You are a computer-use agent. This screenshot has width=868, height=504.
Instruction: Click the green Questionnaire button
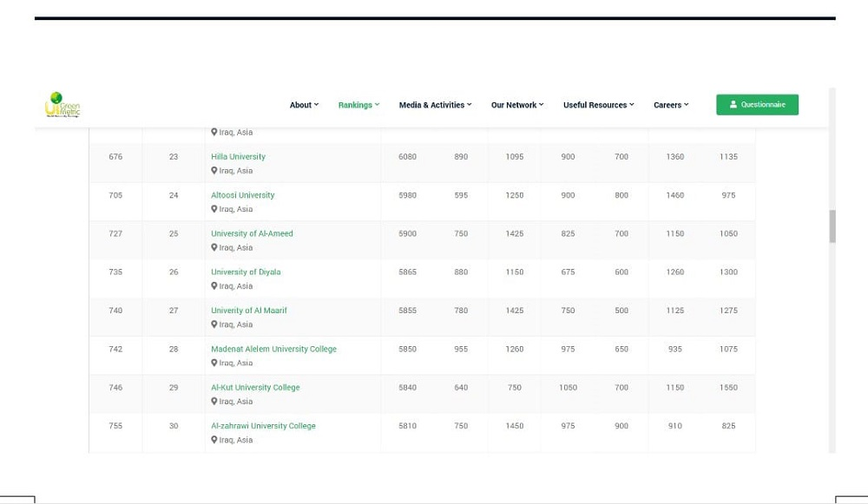[757, 105]
